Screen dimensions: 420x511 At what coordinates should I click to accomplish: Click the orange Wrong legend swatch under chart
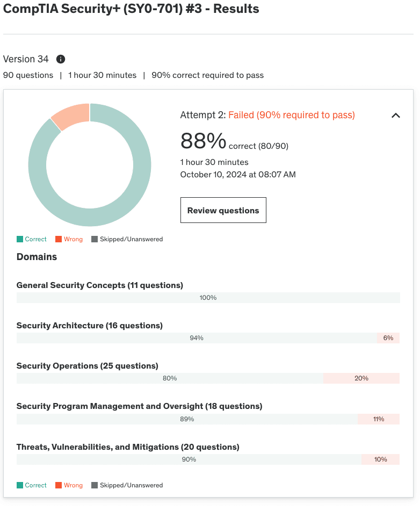coord(59,239)
